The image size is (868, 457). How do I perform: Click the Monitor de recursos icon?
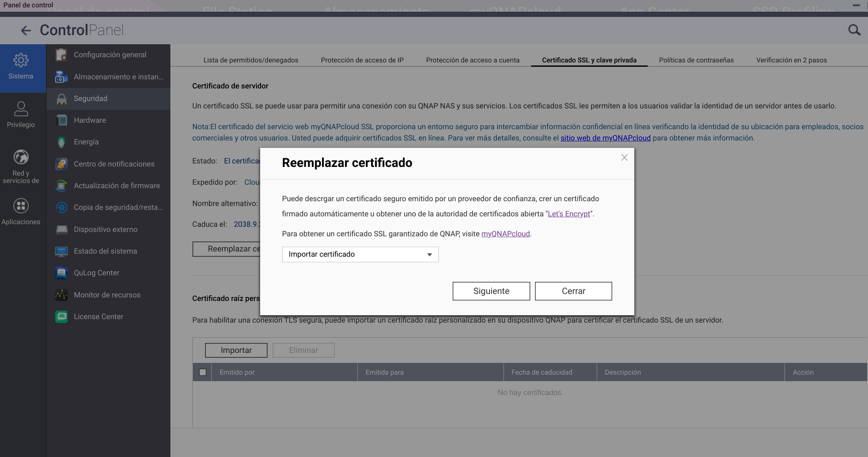pyautogui.click(x=62, y=295)
